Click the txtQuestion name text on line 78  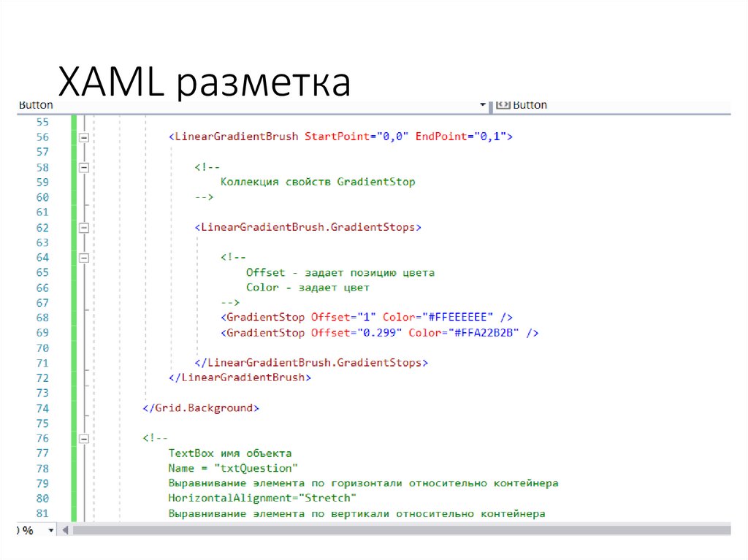pos(256,467)
